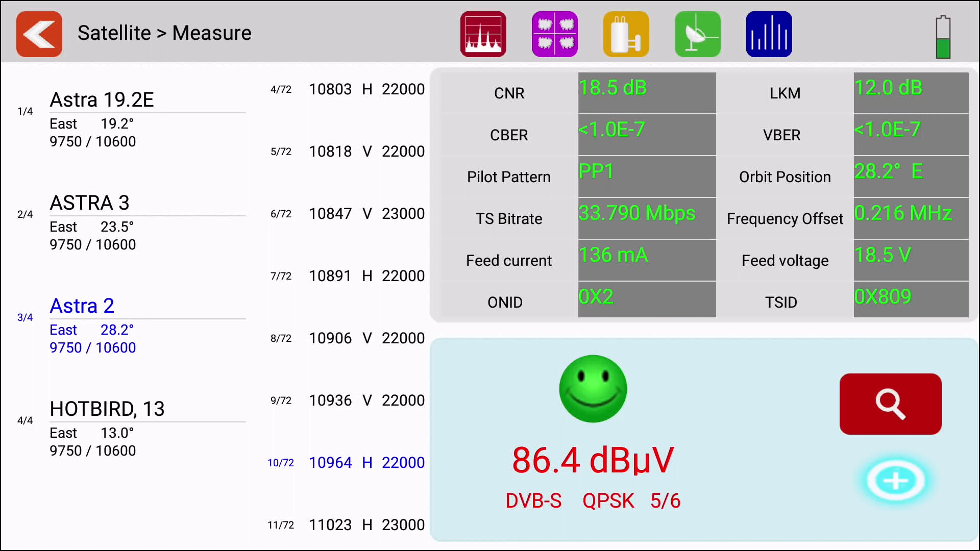Choose transponder 10891 H 22000

(x=366, y=276)
